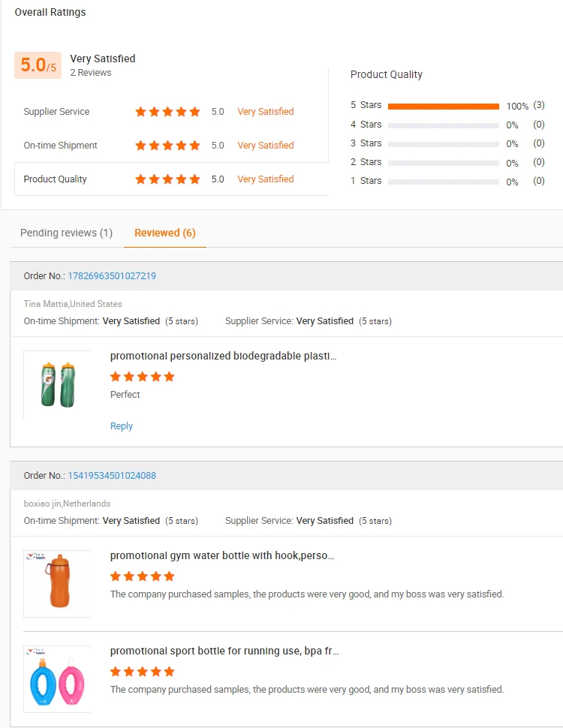Open order number 15419534501024088
563x728 pixels.
click(112, 476)
